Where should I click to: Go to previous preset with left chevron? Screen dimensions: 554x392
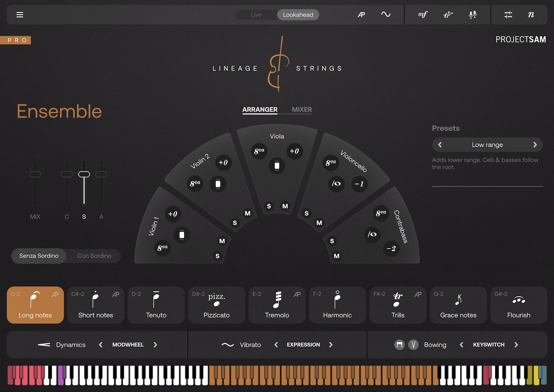click(440, 145)
